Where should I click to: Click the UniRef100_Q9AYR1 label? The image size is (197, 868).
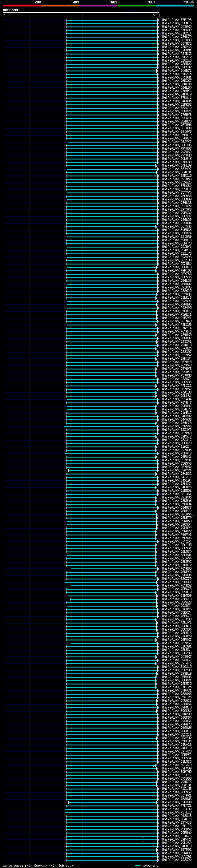click(x=176, y=470)
